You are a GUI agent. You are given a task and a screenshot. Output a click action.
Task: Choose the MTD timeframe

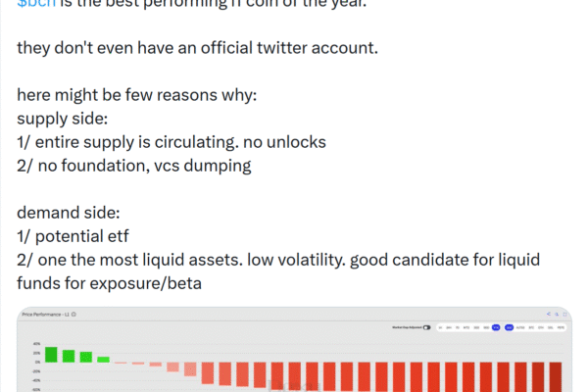point(466,327)
